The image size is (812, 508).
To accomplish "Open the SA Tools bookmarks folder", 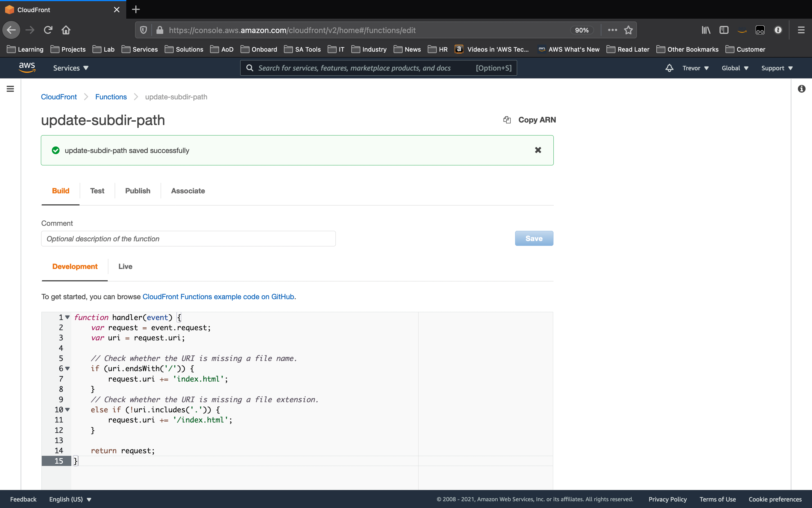I will point(302,49).
